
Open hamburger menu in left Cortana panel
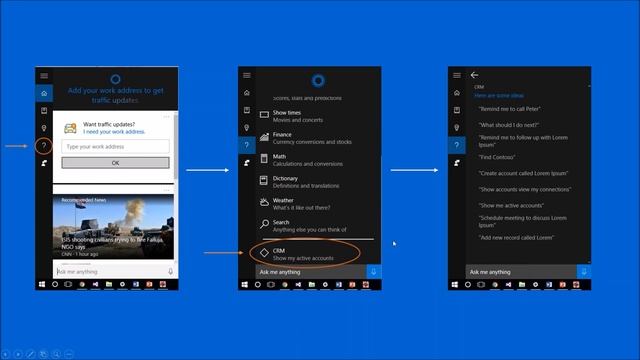tap(44, 76)
